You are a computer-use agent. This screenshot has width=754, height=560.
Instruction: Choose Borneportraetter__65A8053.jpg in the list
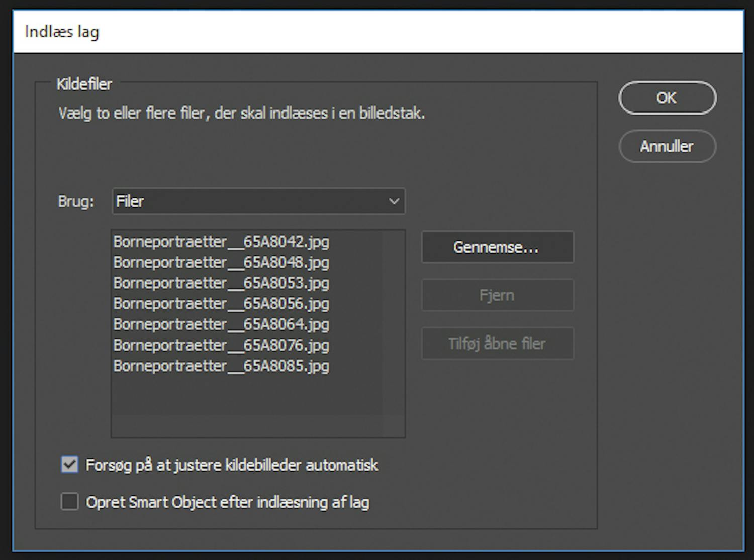pos(221,283)
